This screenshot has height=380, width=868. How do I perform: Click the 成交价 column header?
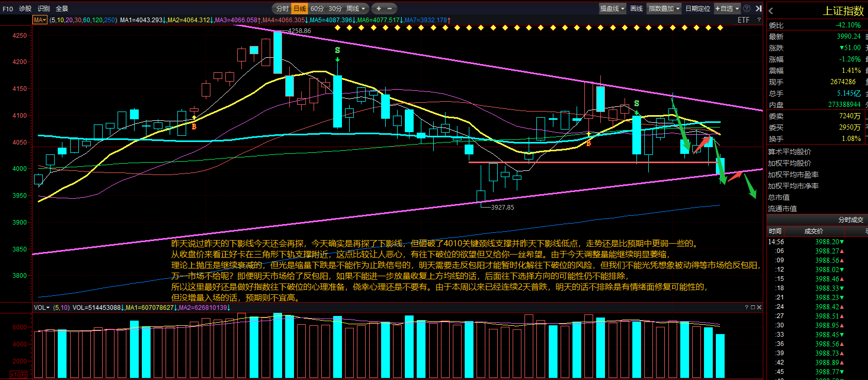[x=814, y=231]
